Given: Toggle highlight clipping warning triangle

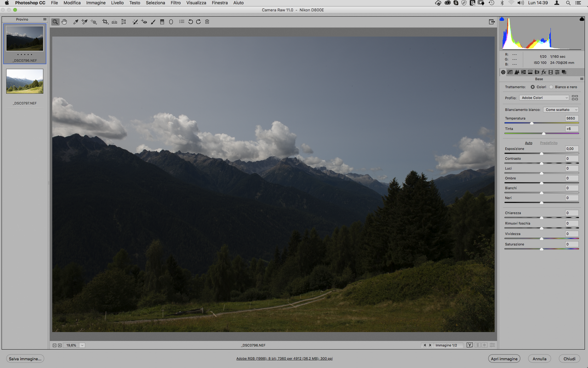Looking at the screenshot, I should click(583, 19).
